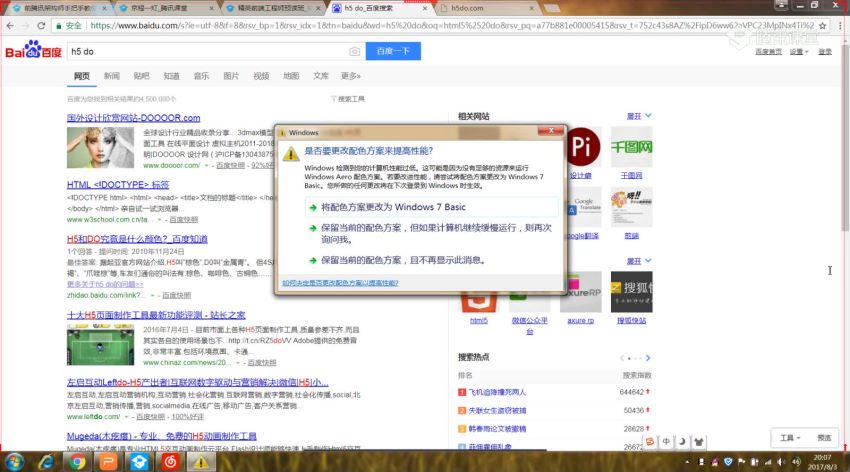Click Sogou input S icon

pos(650,442)
